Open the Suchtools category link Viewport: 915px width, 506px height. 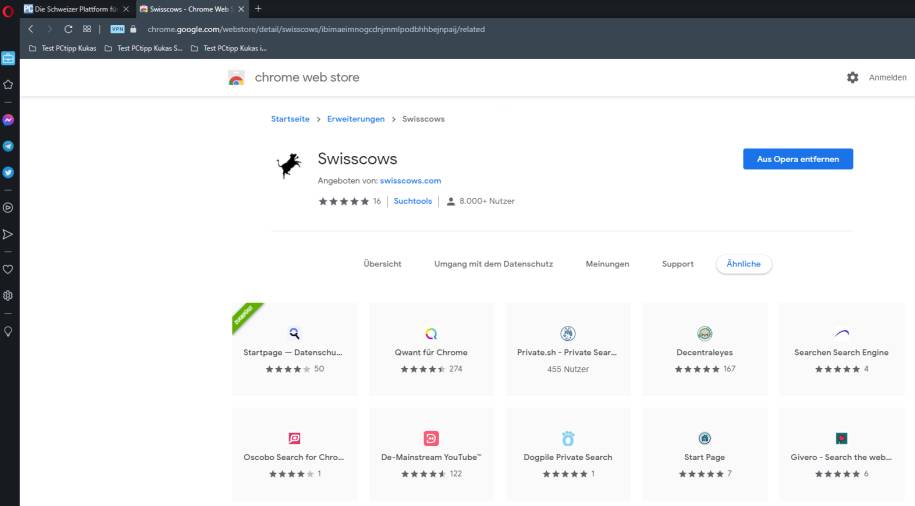[413, 201]
